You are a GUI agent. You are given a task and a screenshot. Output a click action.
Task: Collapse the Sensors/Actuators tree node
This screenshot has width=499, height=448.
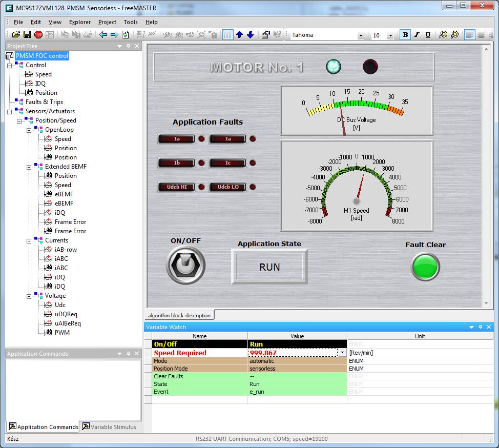click(10, 112)
